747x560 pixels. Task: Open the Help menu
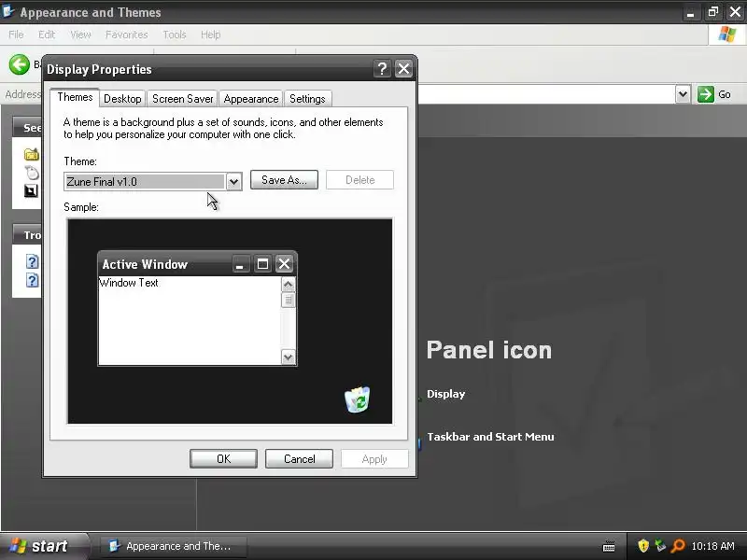coord(211,35)
